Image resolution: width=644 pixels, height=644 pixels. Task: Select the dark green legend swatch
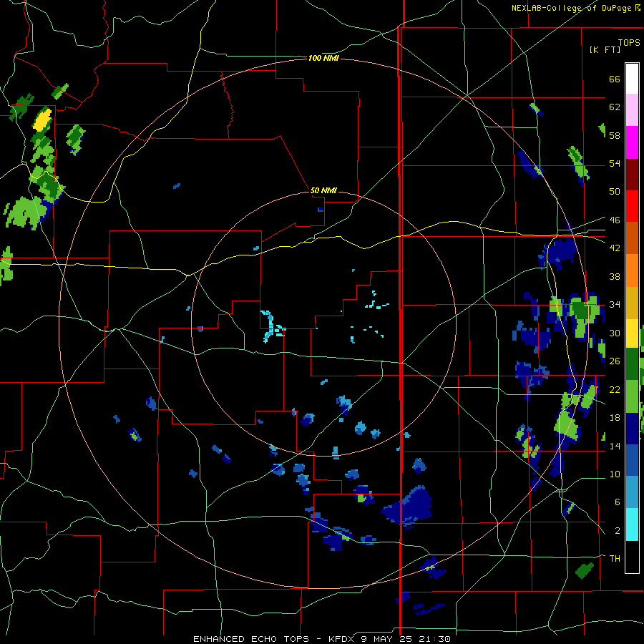[x=632, y=364]
